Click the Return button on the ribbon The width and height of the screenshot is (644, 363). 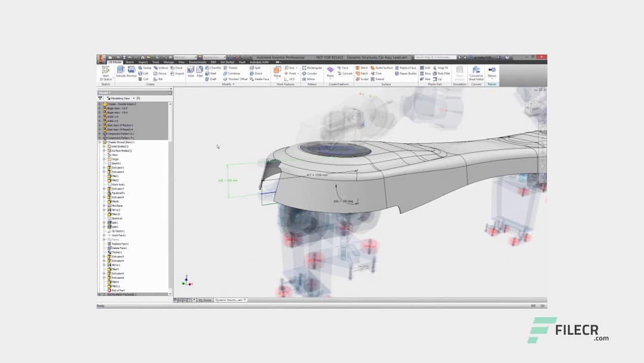[491, 71]
